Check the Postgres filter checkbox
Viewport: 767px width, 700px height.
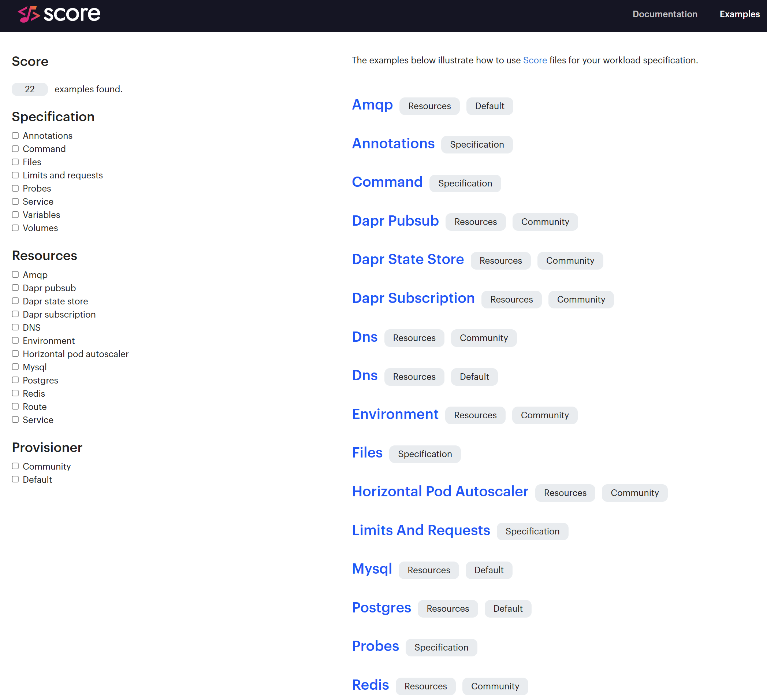[x=15, y=380]
